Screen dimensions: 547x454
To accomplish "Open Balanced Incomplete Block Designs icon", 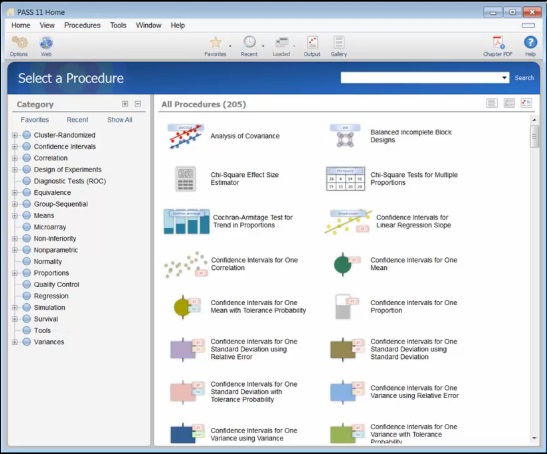I will (x=345, y=136).
